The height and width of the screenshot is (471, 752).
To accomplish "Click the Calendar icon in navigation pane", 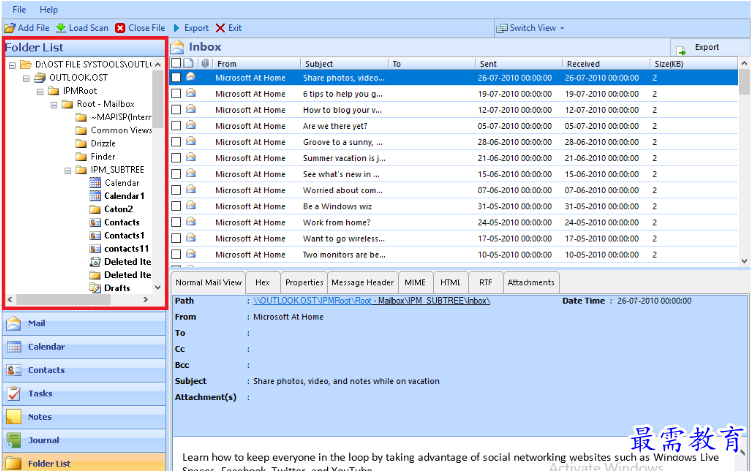I will (14, 347).
